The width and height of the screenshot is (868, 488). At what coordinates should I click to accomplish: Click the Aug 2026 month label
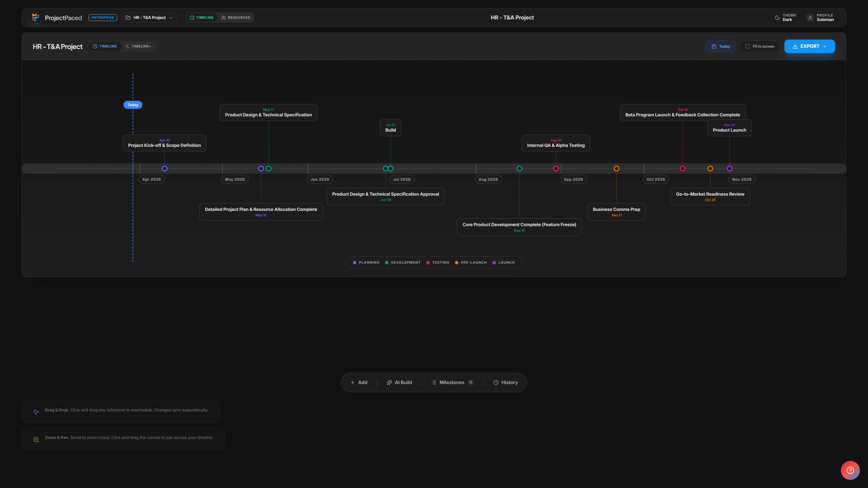(488, 179)
